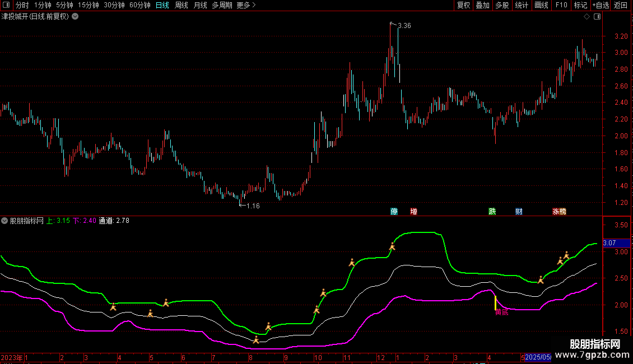Image resolution: width=633 pixels, height=364 pixels.
Task: Select the 60分钟 period tab
Action: pos(139,6)
